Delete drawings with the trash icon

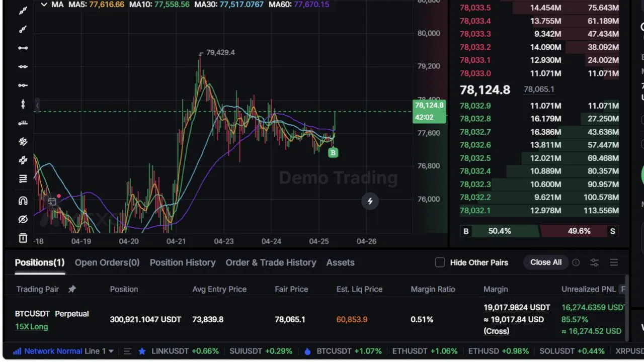[23, 238]
